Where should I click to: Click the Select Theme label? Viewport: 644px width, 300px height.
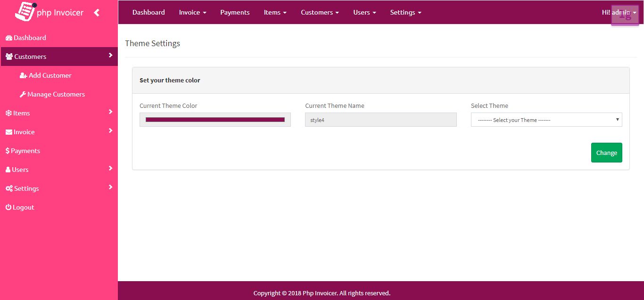coord(489,105)
